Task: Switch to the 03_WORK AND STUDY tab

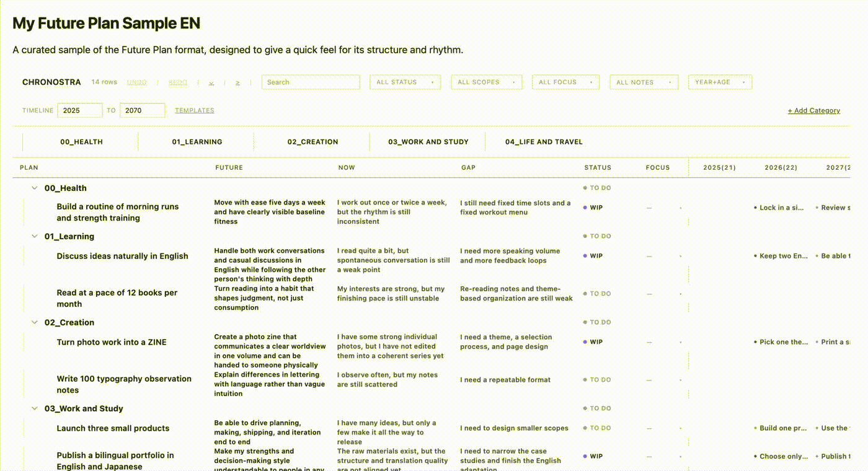Action: pos(428,142)
